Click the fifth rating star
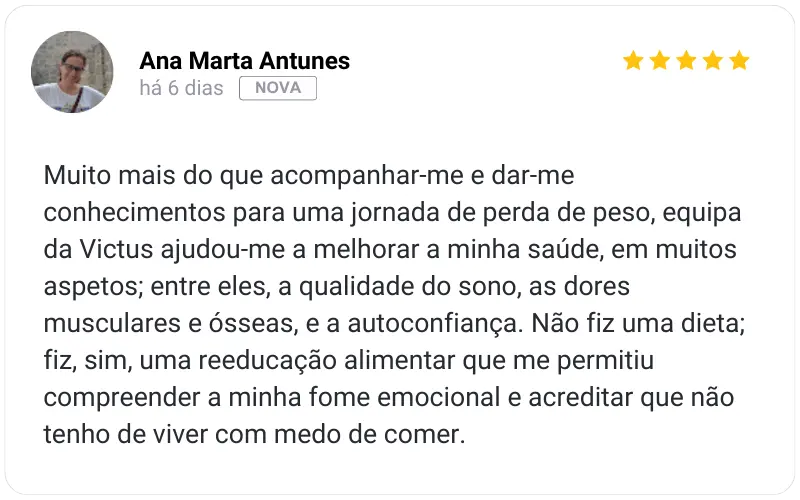 point(739,60)
